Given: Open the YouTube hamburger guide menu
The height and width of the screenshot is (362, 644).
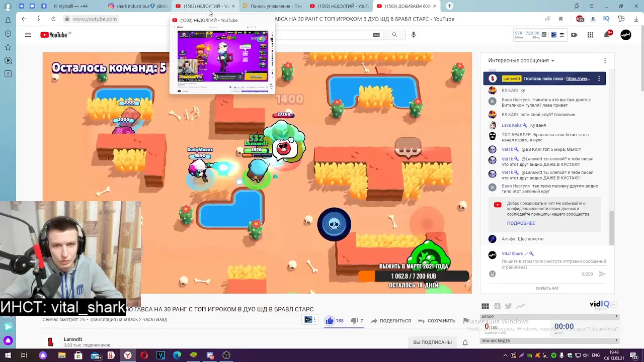Looking at the screenshot, I should point(28,35).
